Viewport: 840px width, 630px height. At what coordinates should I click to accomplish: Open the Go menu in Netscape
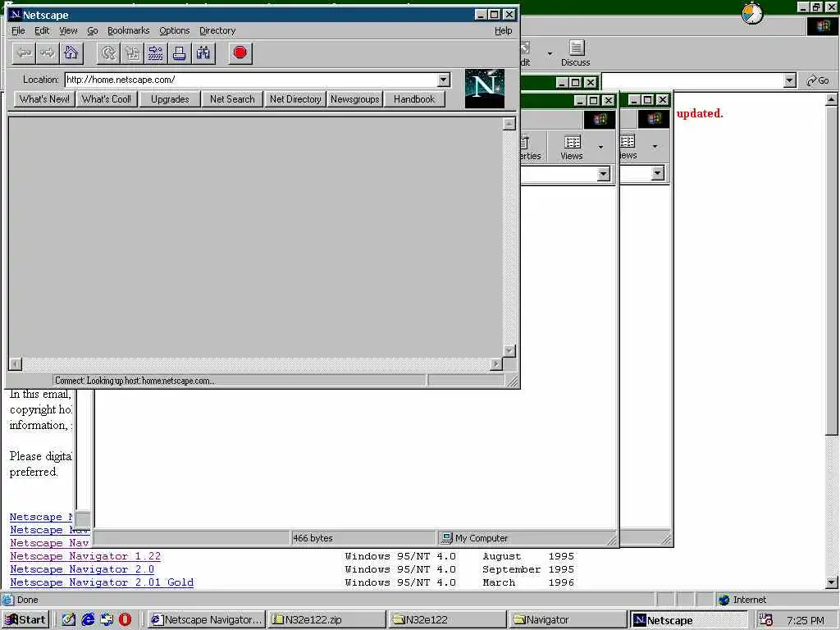click(92, 30)
